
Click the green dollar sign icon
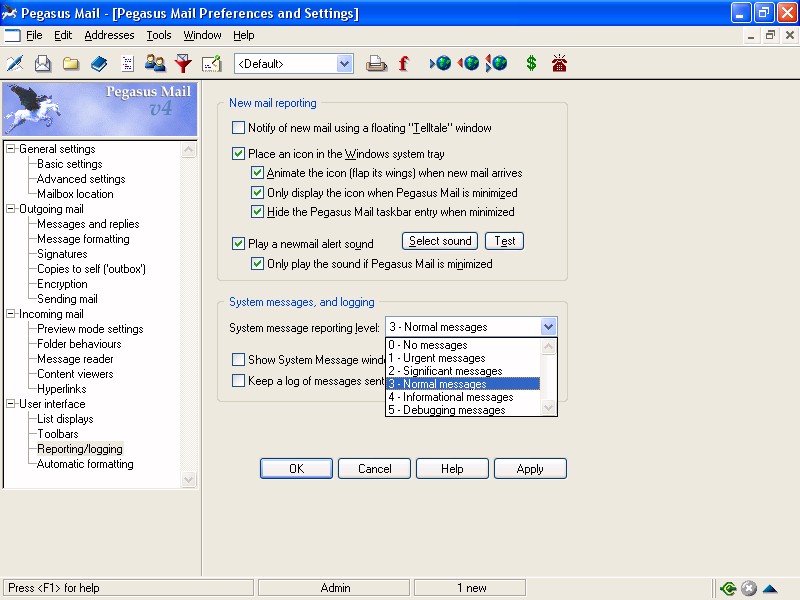pos(531,63)
